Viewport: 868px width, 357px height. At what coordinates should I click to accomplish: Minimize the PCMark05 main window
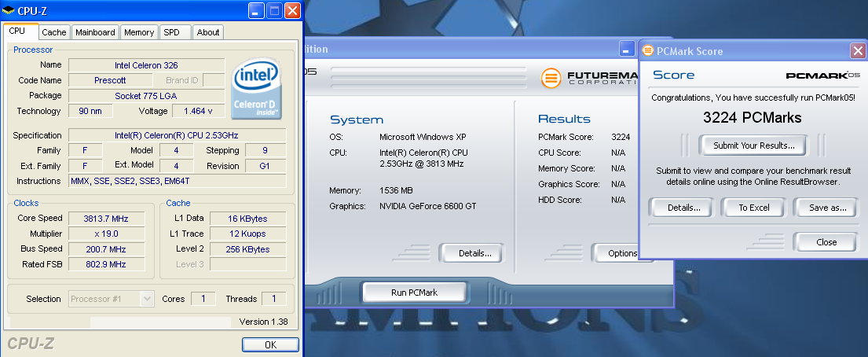[627, 49]
